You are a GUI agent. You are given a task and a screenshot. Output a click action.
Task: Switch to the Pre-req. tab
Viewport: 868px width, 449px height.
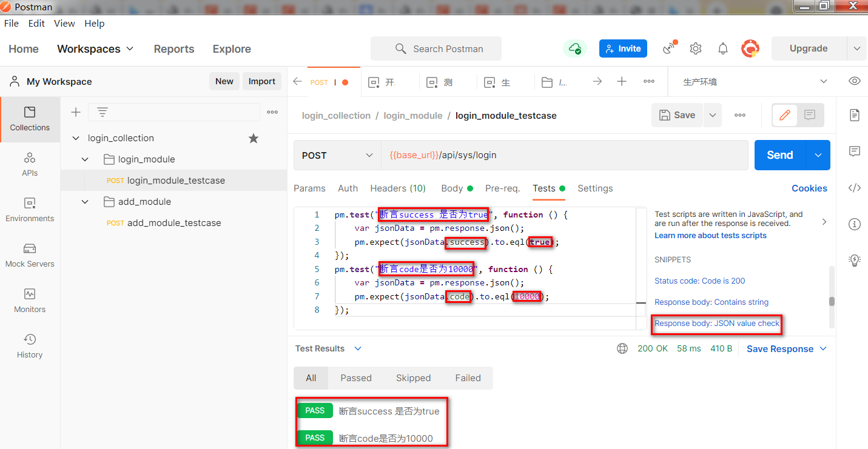coord(502,188)
